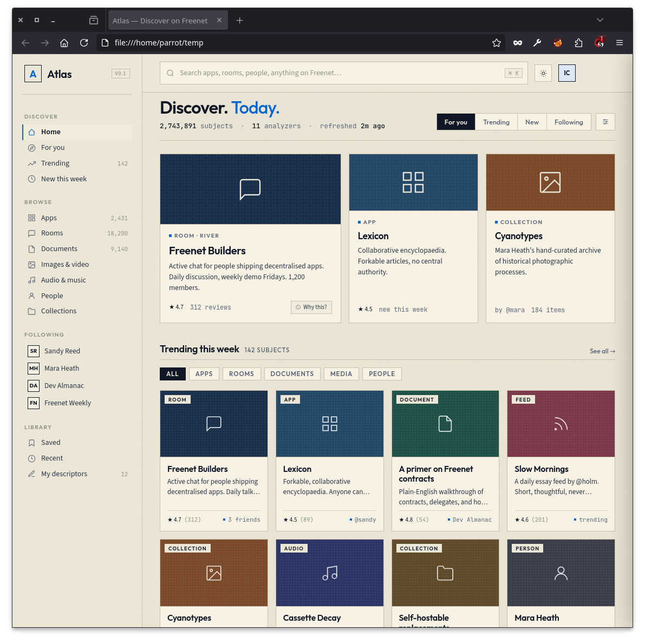Toggle the light/dark theme sun icon
Image resolution: width=645 pixels, height=644 pixels.
pyautogui.click(x=543, y=73)
